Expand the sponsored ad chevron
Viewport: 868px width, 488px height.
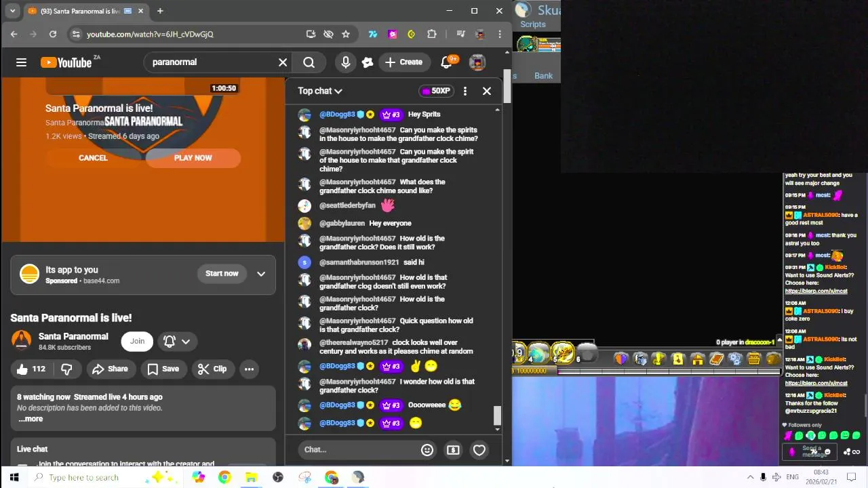point(261,274)
